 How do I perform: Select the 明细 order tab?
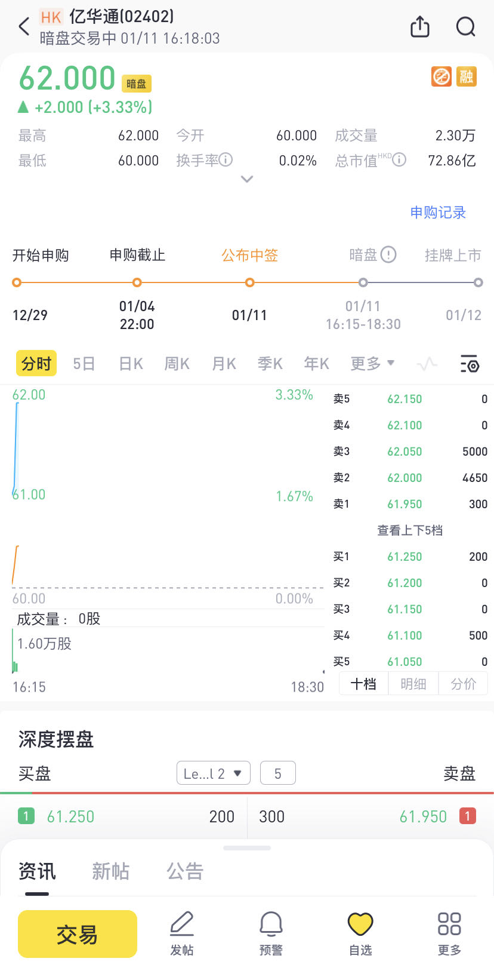click(x=413, y=684)
